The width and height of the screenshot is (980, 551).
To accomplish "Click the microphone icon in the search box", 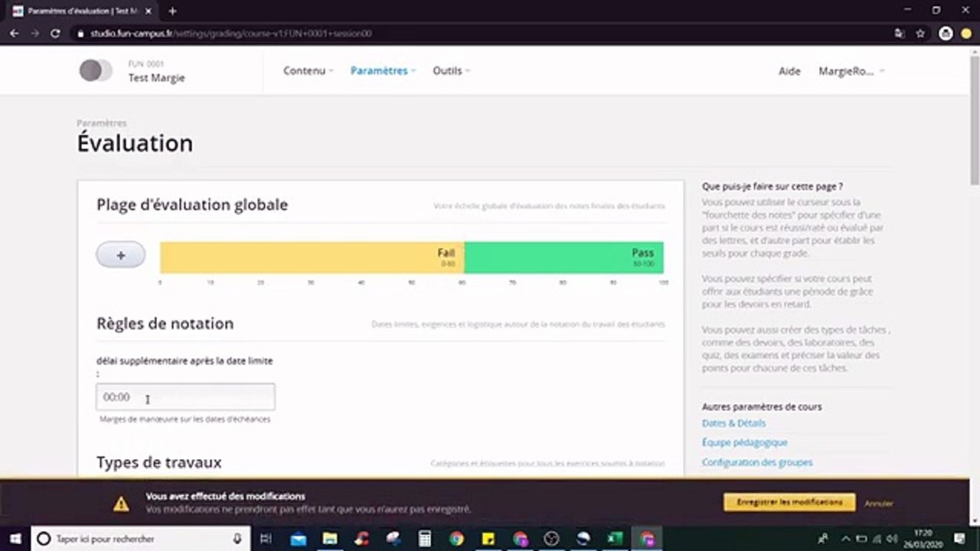I will (237, 539).
